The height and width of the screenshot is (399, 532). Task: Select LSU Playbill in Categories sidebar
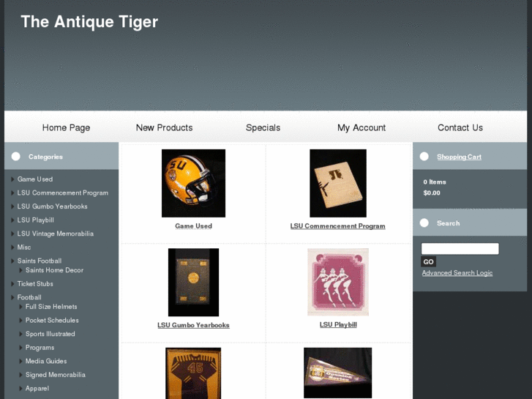[x=36, y=220]
